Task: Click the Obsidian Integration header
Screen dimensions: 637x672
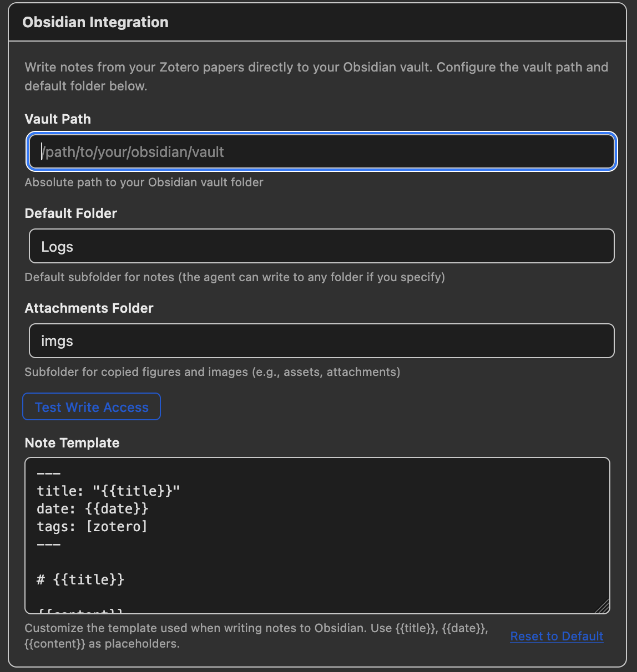Action: (x=95, y=22)
